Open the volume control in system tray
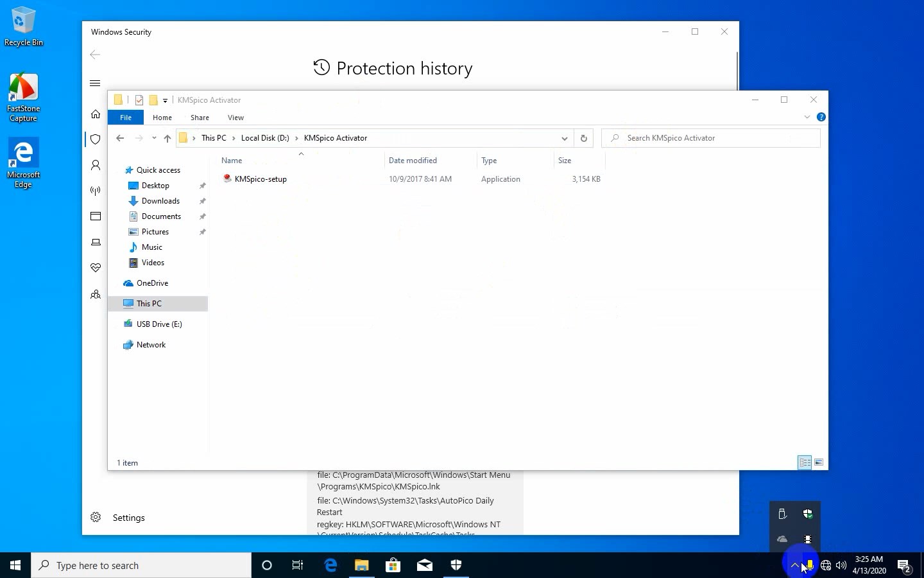Image resolution: width=924 pixels, height=578 pixels. [x=841, y=566]
